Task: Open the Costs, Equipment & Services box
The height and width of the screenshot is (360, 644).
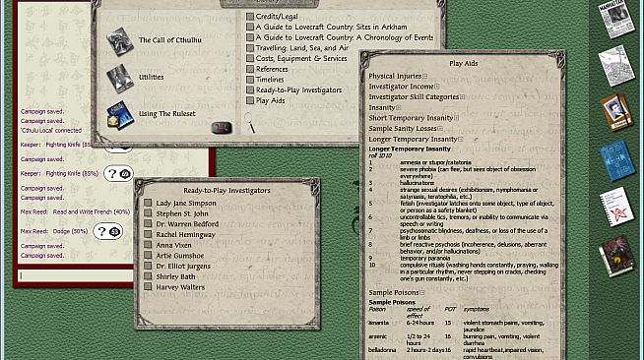Action: (x=250, y=58)
